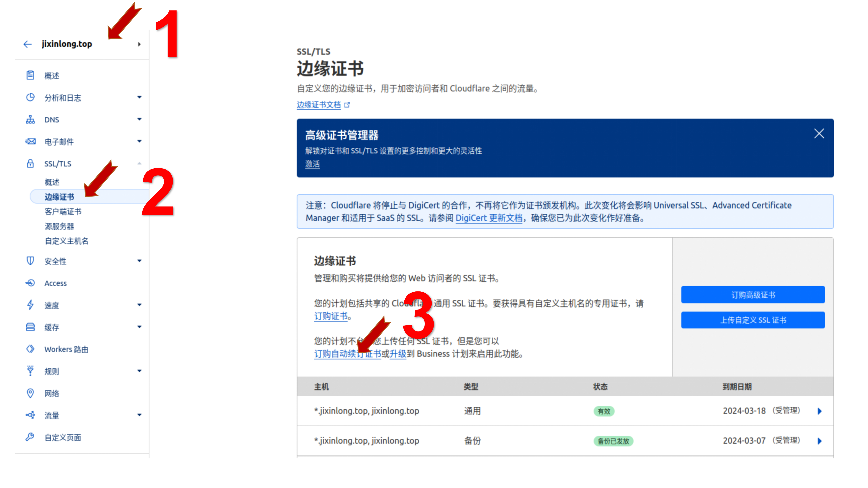Expand the 速度 dropdown arrow

coord(139,305)
